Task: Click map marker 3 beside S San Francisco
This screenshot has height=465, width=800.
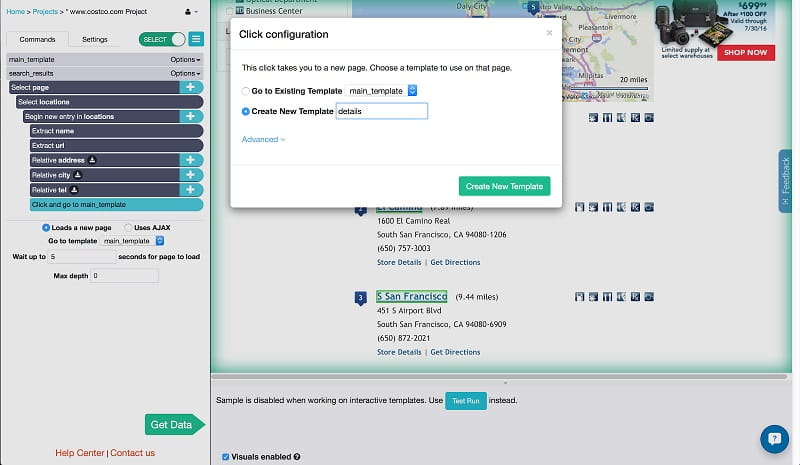Action: [x=360, y=298]
